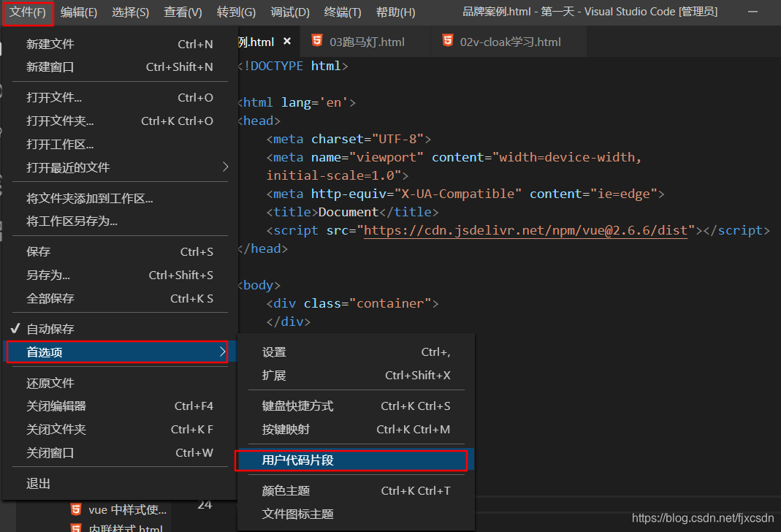The height and width of the screenshot is (532, 781).
Task: Open 键盘快捷方式 submenu entry
Action: click(356, 406)
